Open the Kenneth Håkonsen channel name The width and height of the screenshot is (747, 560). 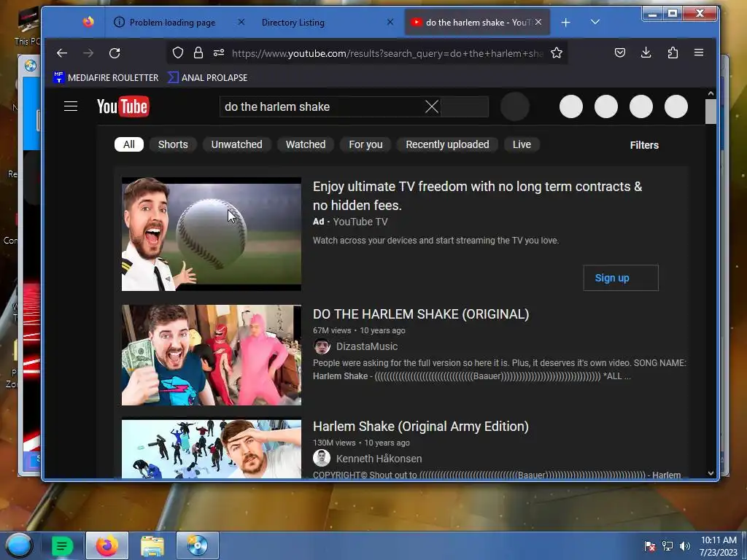coord(379,459)
